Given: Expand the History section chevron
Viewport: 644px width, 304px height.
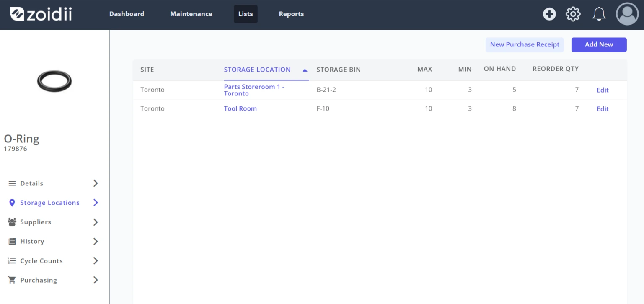Looking at the screenshot, I should (96, 241).
